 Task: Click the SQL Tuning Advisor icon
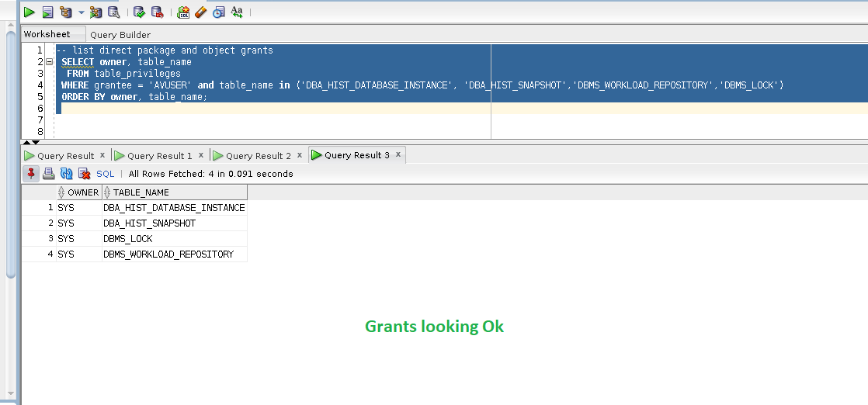(x=113, y=12)
